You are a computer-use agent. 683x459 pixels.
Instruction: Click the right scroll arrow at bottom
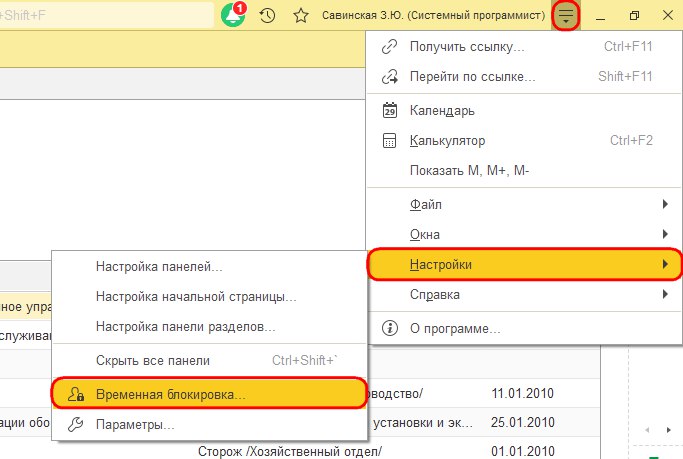tap(669, 430)
